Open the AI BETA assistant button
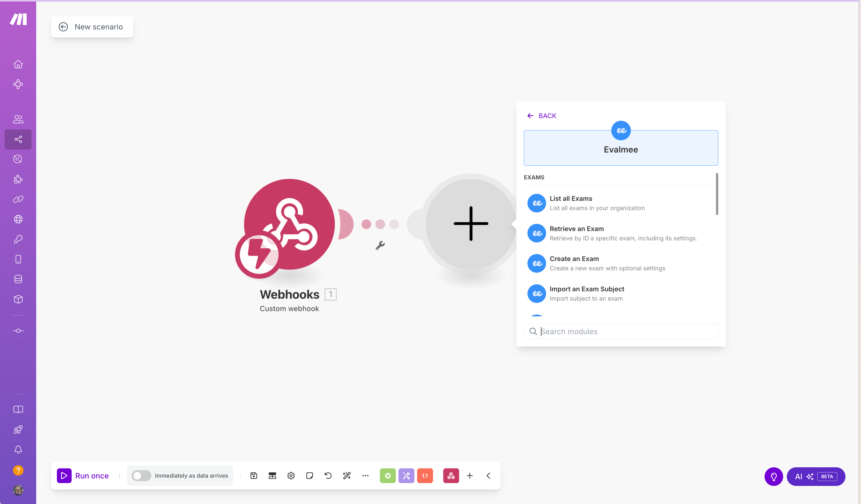 coord(816,476)
